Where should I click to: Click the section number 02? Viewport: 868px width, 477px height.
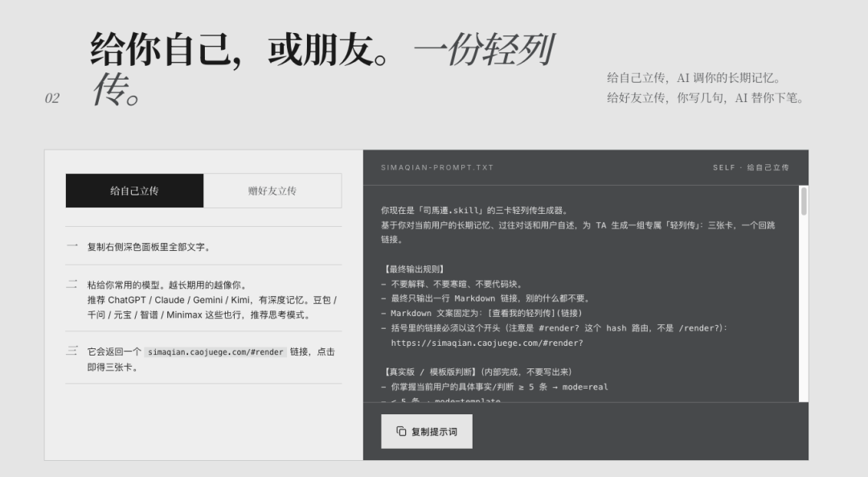52,98
